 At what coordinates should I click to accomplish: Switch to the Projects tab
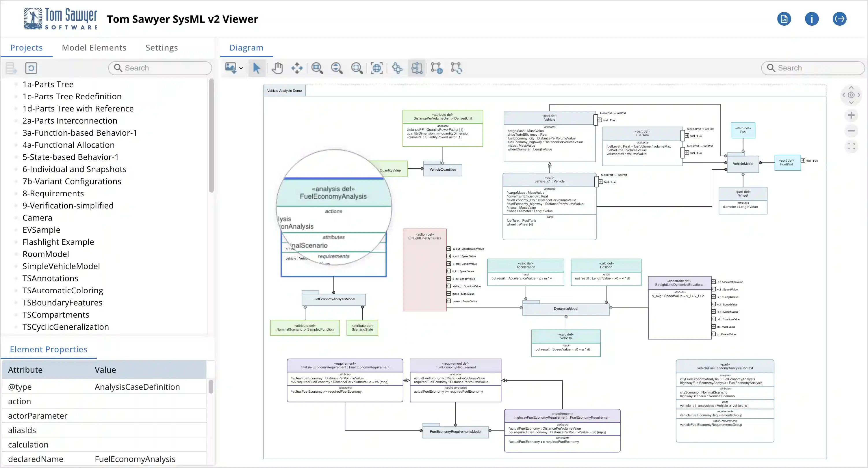coord(26,47)
